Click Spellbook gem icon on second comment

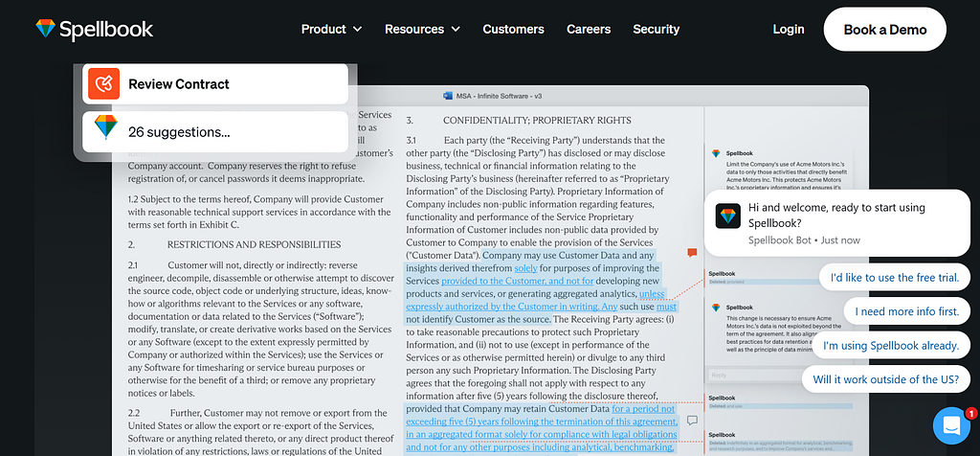coord(716,308)
